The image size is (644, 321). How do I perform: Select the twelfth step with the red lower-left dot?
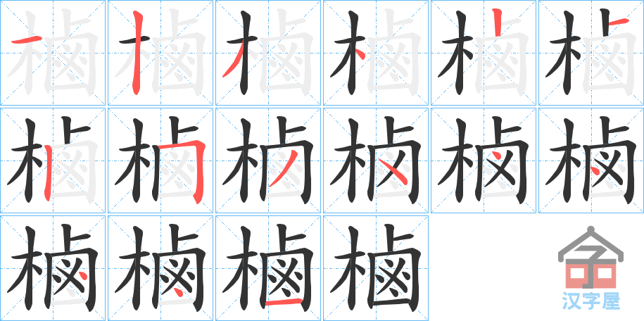pyautogui.click(x=591, y=160)
